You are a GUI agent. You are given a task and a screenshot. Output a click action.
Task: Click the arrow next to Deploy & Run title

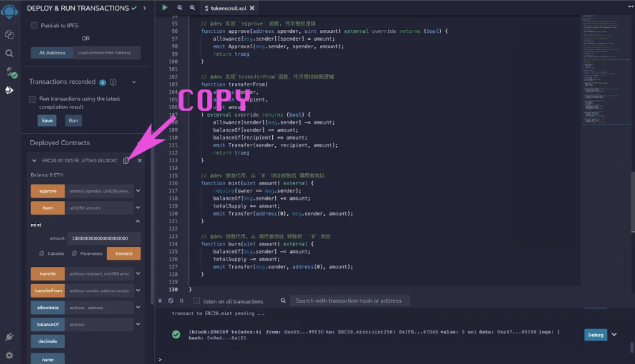[x=145, y=8]
